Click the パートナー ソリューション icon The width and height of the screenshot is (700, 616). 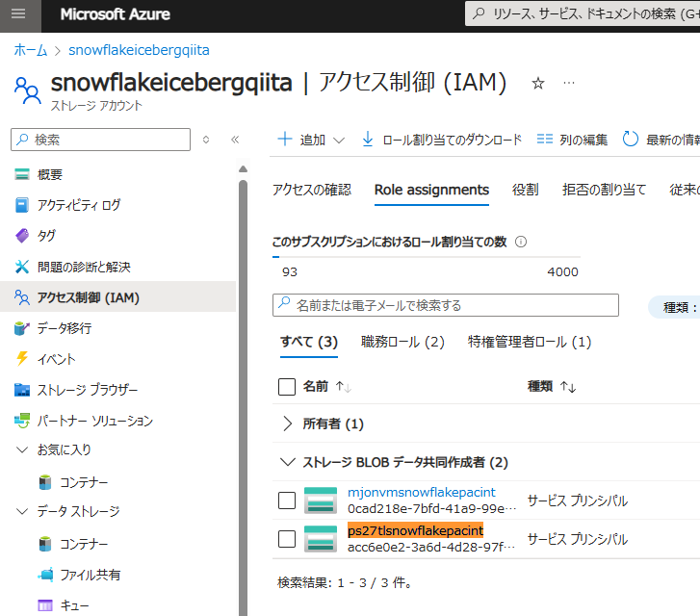[22, 421]
